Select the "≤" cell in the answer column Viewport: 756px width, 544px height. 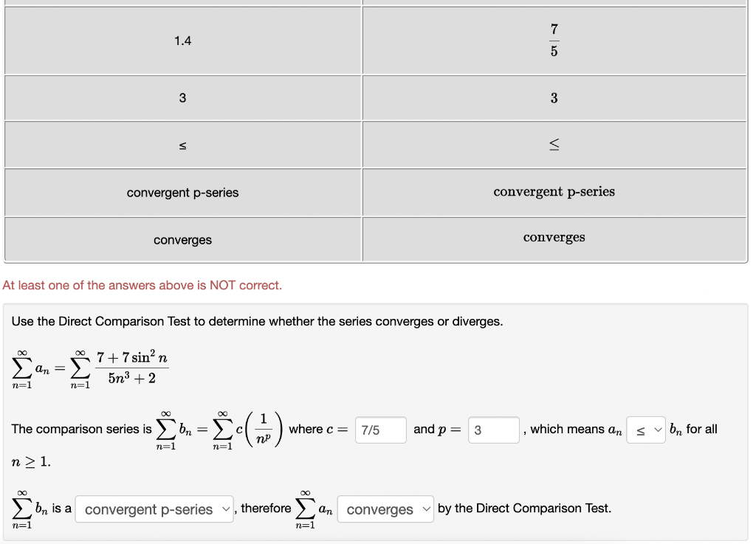(182, 144)
